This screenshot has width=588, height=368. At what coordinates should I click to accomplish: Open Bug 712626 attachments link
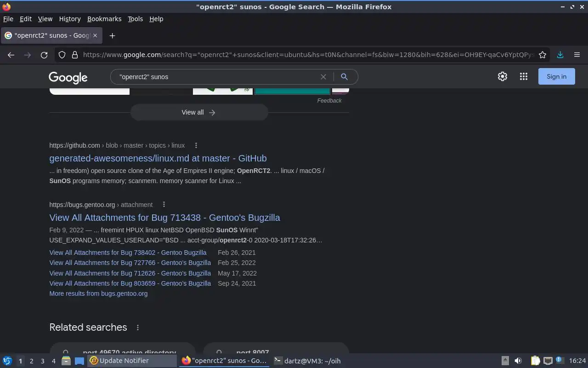[x=130, y=273]
